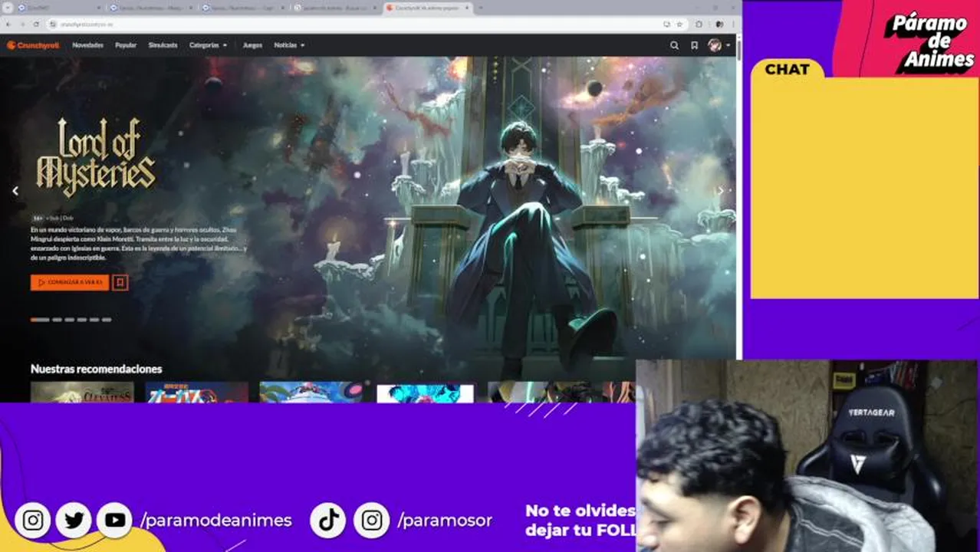This screenshot has width=980, height=552.
Task: Open the Clevatess recommendation thumbnail
Action: 82,392
